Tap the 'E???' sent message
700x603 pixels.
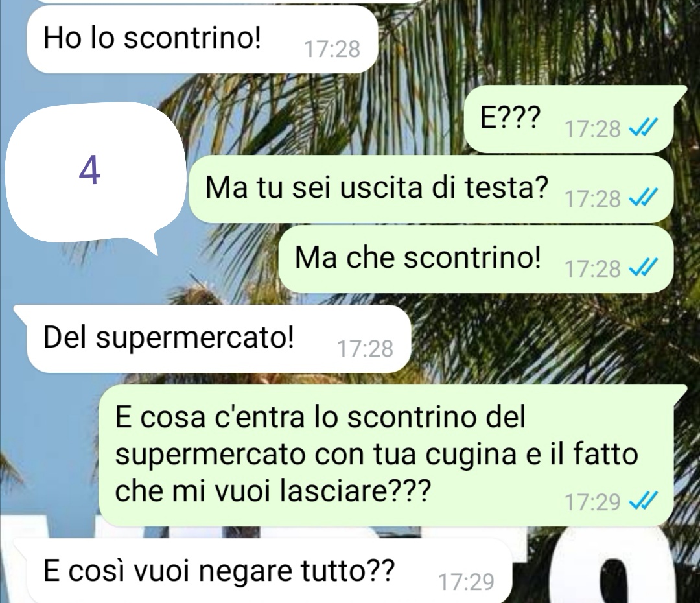point(569,119)
